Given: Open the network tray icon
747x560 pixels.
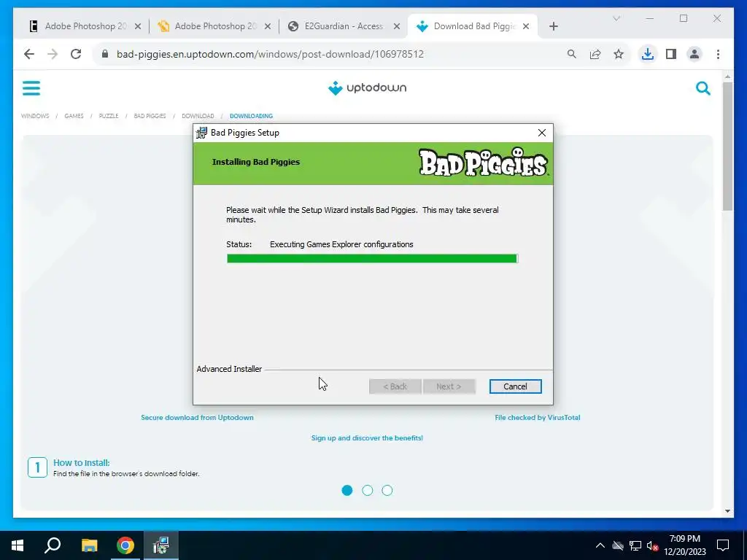Looking at the screenshot, I should pyautogui.click(x=635, y=545).
